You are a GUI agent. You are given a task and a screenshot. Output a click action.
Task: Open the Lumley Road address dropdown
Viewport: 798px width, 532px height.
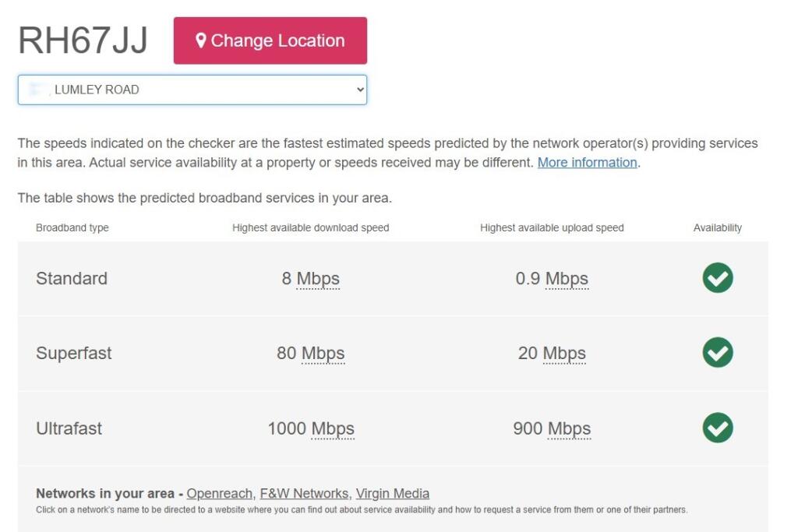tap(192, 90)
